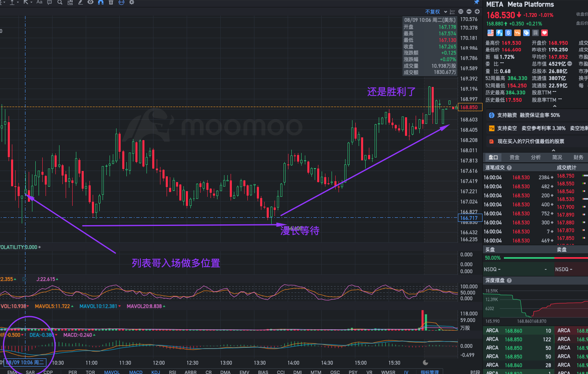
Task: Toggle the EMA indicator
Action: tap(12, 372)
